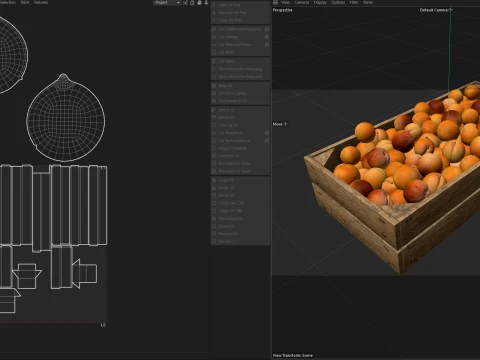Open the gear options beside UV Weld and Relax
The width and height of the screenshot is (480, 360).
click(267, 45)
